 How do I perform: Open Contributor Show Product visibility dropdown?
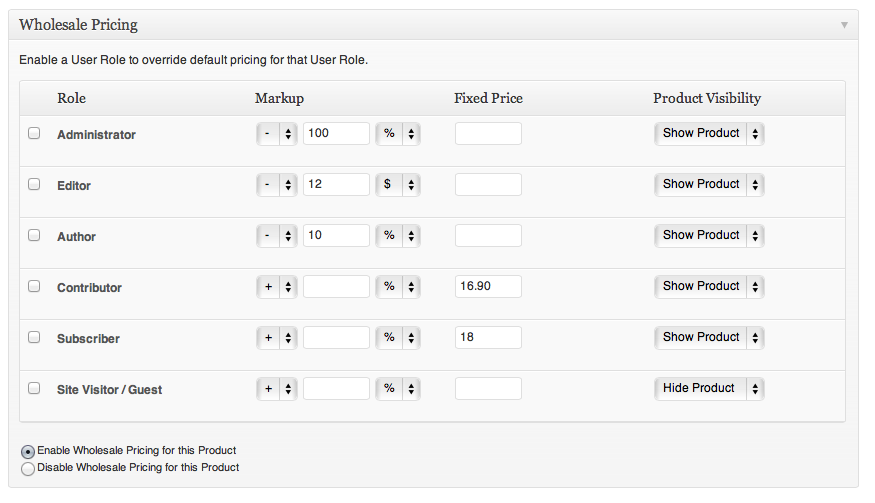point(709,286)
